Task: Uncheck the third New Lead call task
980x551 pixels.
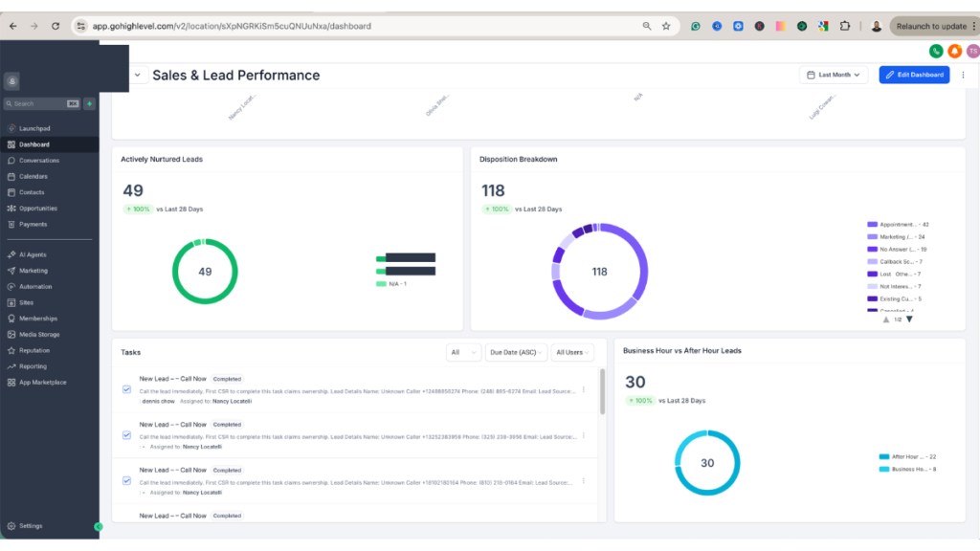Action: click(127, 481)
